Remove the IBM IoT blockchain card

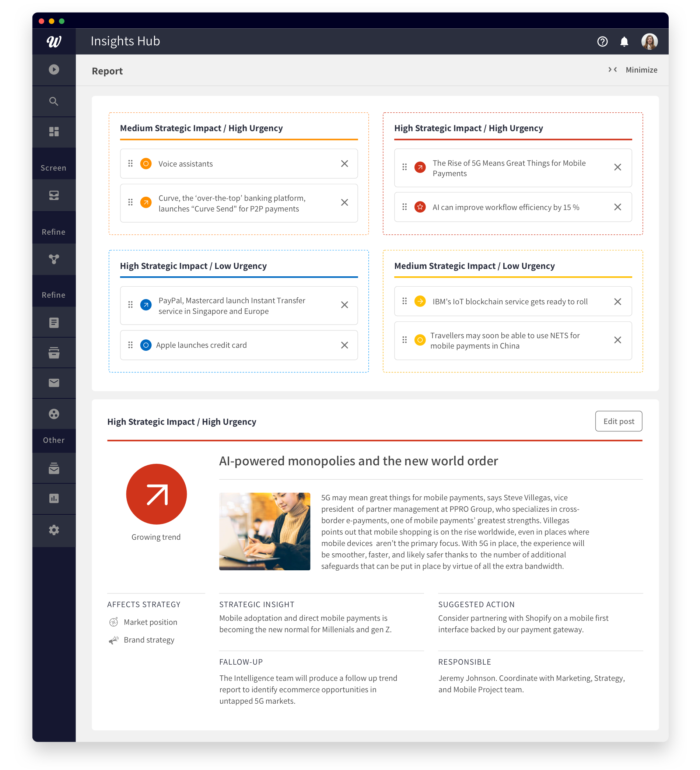[x=617, y=302]
